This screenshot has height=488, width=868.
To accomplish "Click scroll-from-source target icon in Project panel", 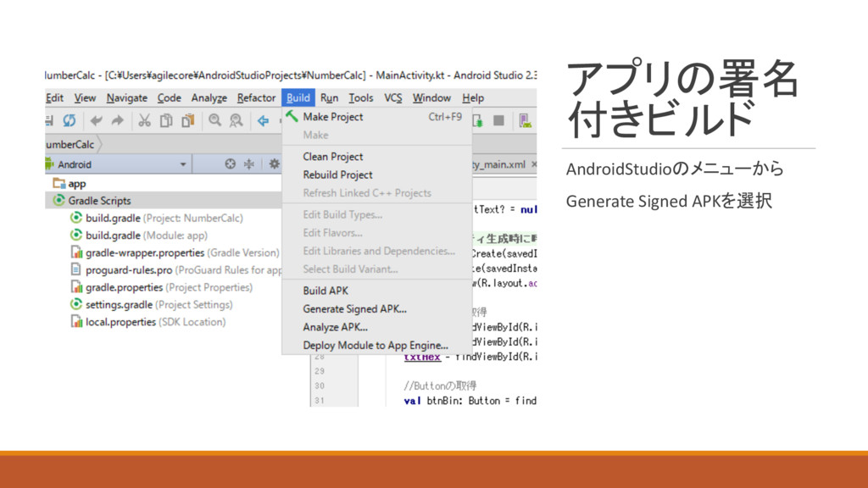I will click(231, 164).
